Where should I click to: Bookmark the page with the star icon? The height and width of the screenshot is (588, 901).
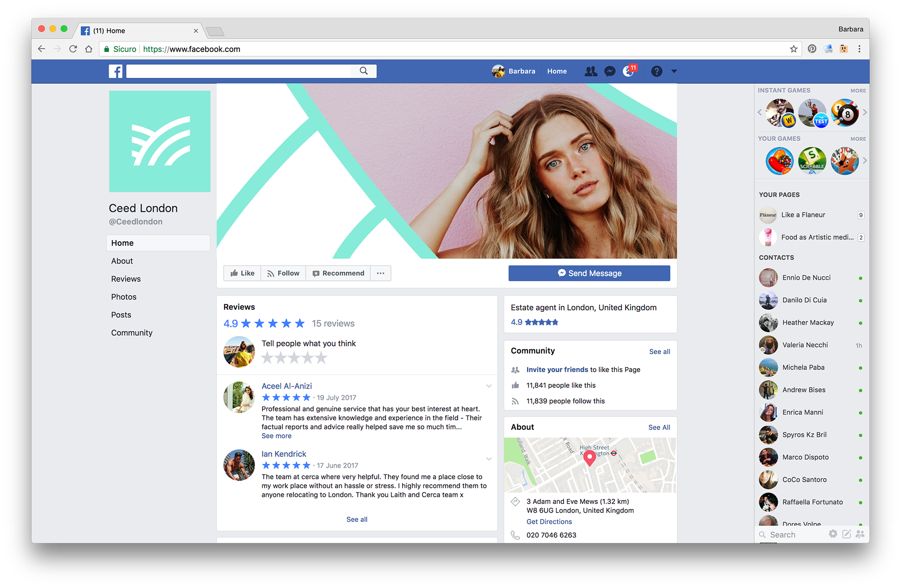[794, 49]
